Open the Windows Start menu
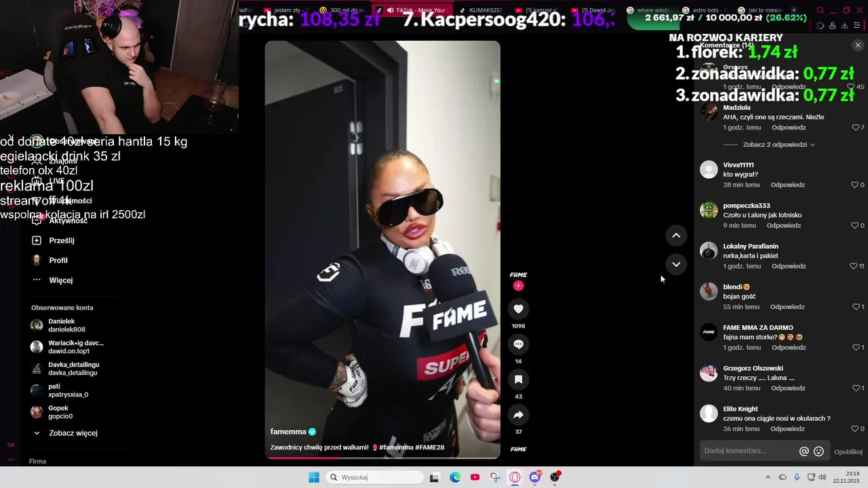This screenshot has height=488, width=868. pyautogui.click(x=314, y=477)
